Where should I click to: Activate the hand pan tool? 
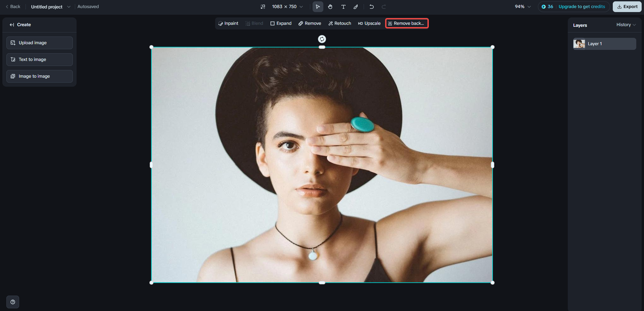(x=331, y=7)
